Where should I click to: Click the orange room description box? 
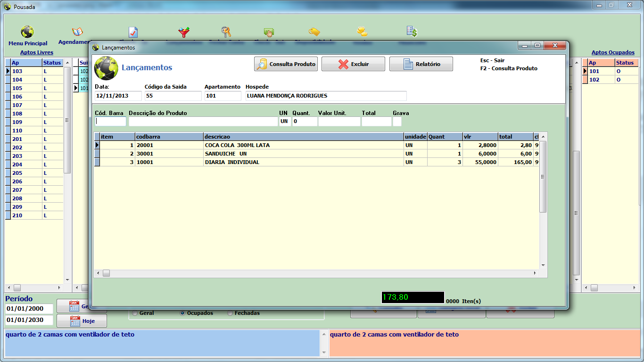click(484, 343)
